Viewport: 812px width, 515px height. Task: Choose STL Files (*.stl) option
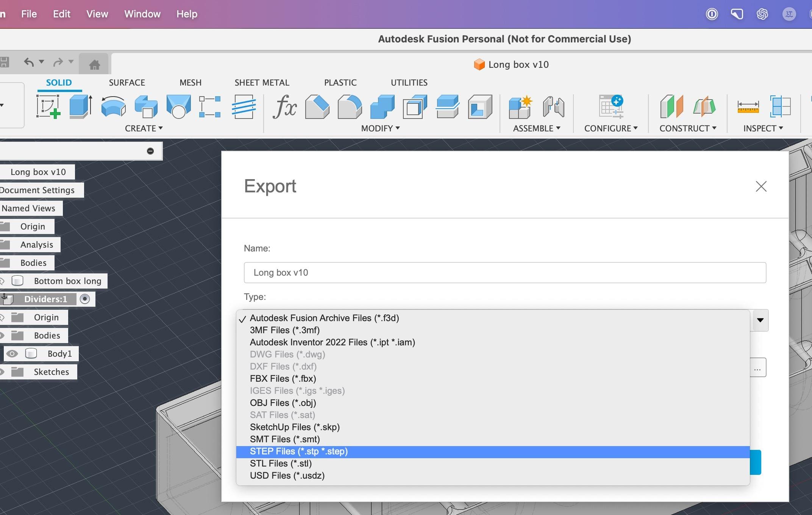[493, 463]
